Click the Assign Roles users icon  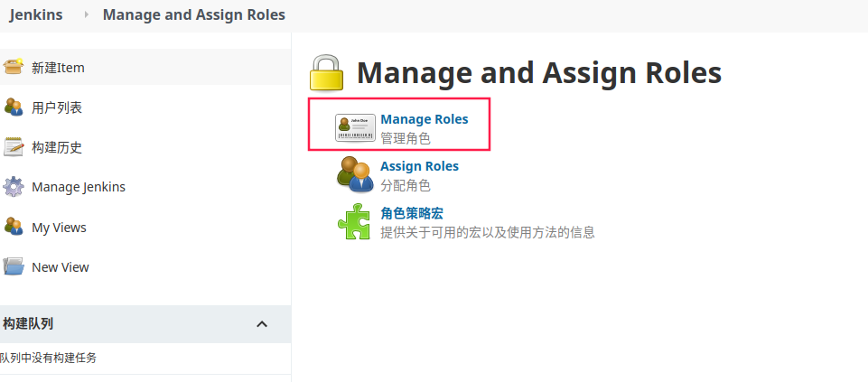[355, 174]
